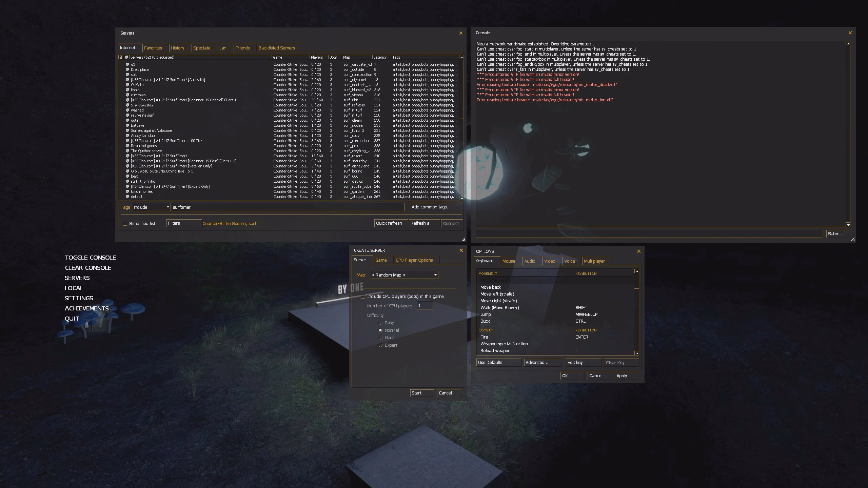Screen dimensions: 868x488
Task: Open the Mouse tab in Options
Action: pos(509,261)
